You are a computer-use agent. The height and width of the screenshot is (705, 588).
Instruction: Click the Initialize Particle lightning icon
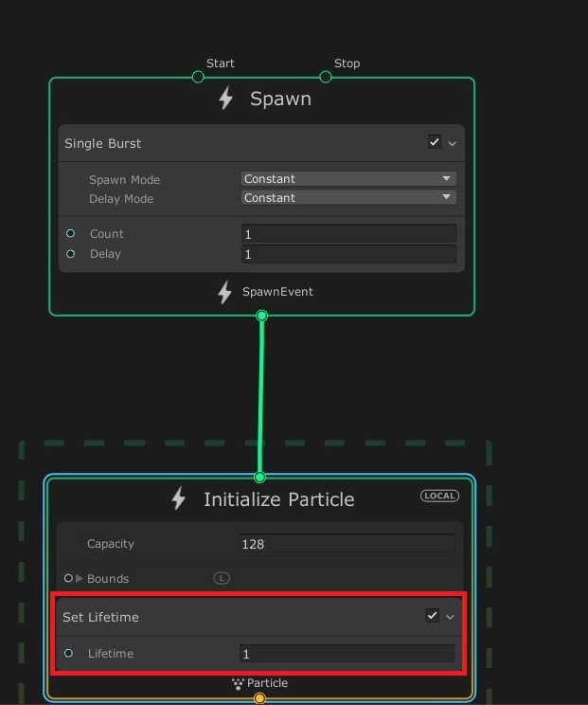point(179,498)
